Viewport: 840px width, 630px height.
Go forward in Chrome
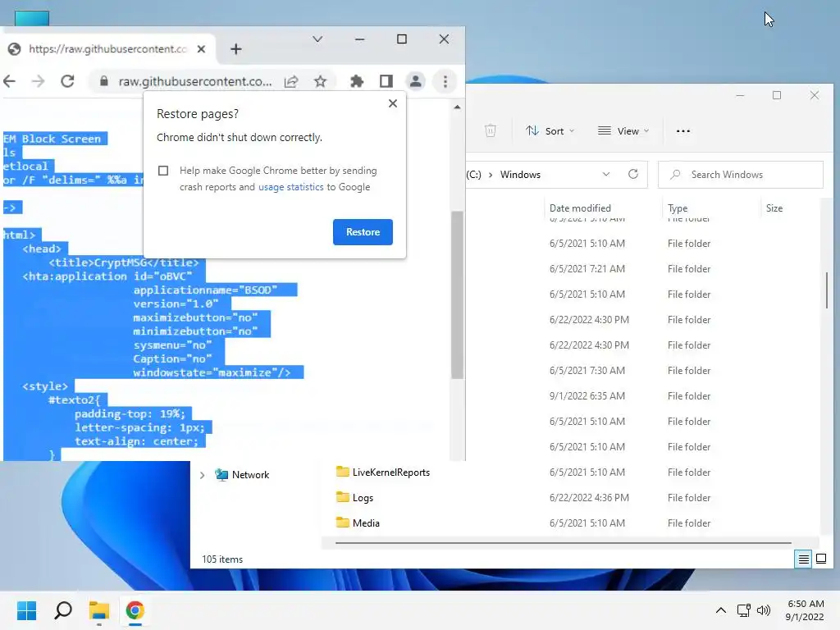point(38,81)
